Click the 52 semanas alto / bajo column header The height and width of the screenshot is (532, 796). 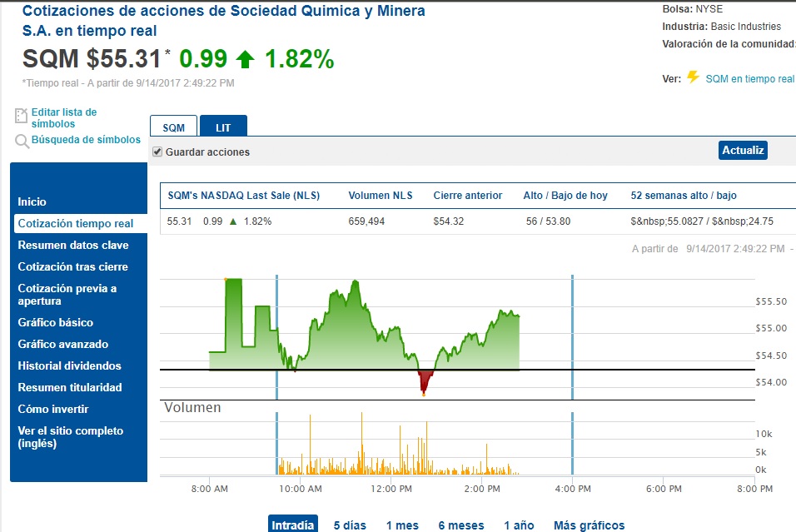click(x=684, y=196)
